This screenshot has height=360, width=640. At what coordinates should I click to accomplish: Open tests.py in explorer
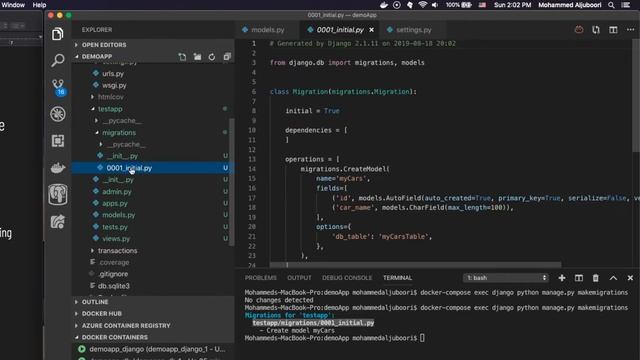(x=115, y=227)
